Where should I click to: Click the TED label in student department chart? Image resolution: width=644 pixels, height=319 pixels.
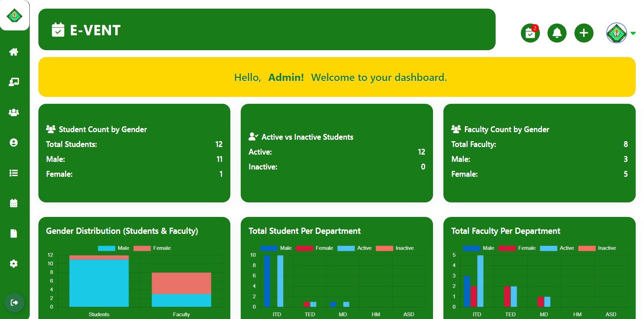click(x=310, y=315)
